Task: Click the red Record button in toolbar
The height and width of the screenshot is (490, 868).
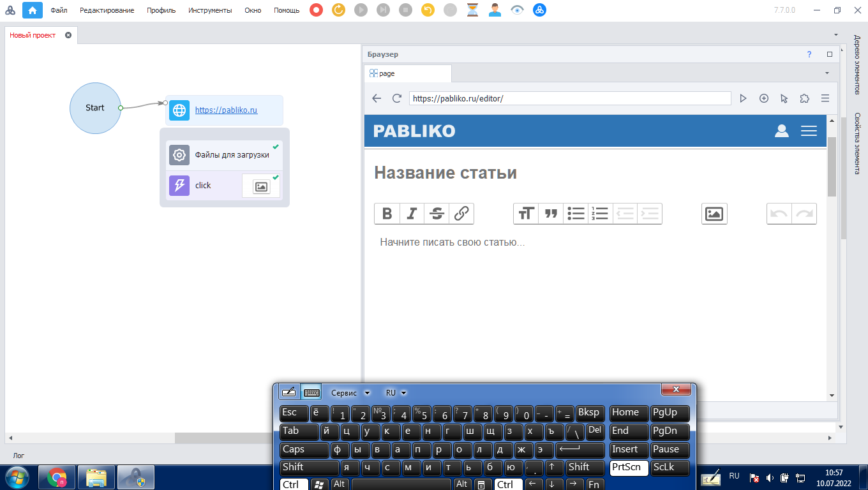Action: pos(316,10)
